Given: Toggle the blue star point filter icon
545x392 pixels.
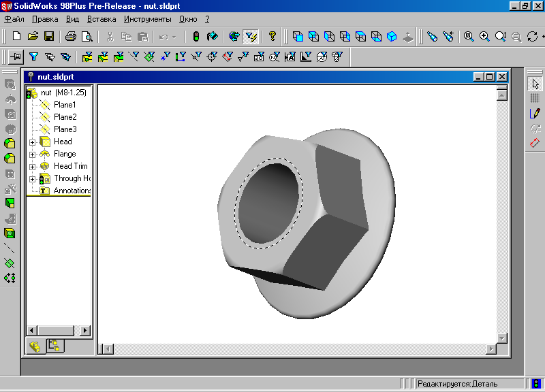Looking at the screenshot, I should pos(165,56).
